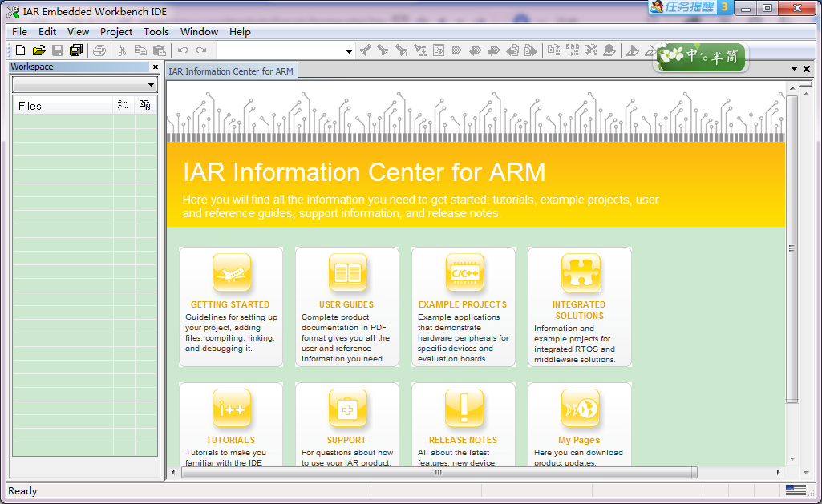Navigate forward using the toolbar icon
This screenshot has height=504, width=822.
[531, 50]
